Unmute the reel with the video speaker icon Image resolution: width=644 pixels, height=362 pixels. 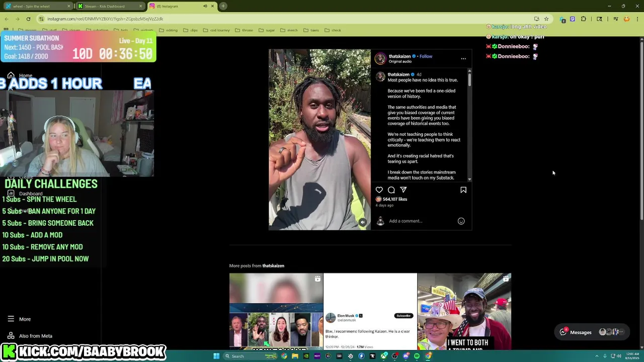coord(362,222)
